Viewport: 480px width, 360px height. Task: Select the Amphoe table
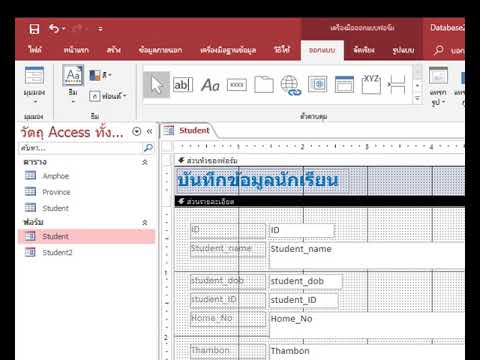(55, 176)
